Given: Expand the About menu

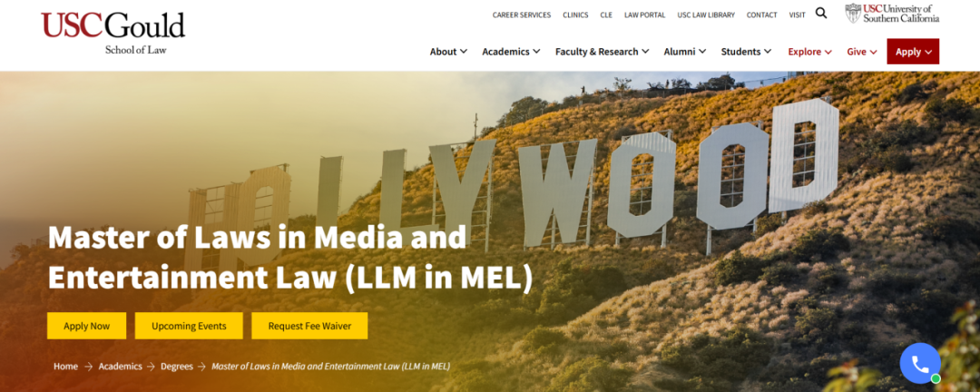Looking at the screenshot, I should pos(448,52).
